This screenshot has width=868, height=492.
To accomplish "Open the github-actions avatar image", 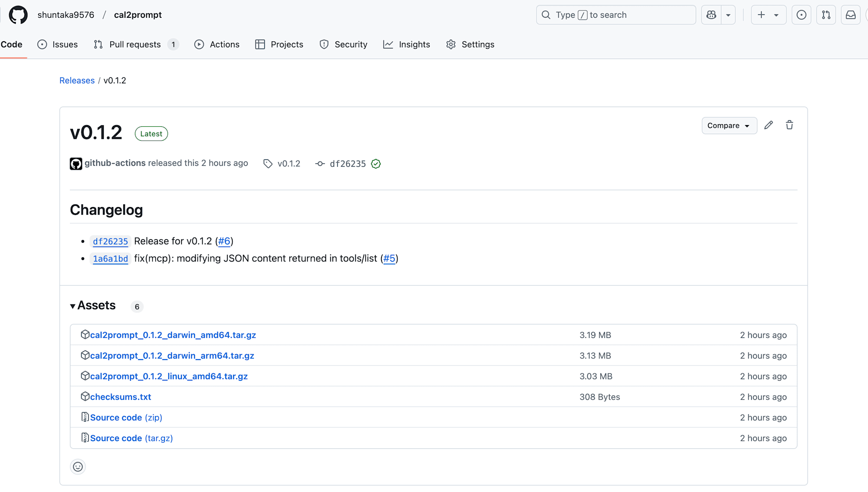I will point(76,164).
